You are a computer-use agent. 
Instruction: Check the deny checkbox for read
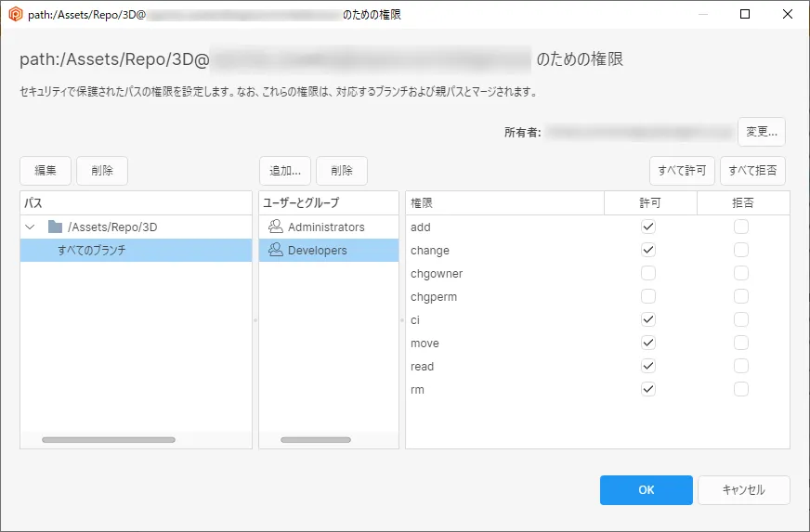(740, 366)
